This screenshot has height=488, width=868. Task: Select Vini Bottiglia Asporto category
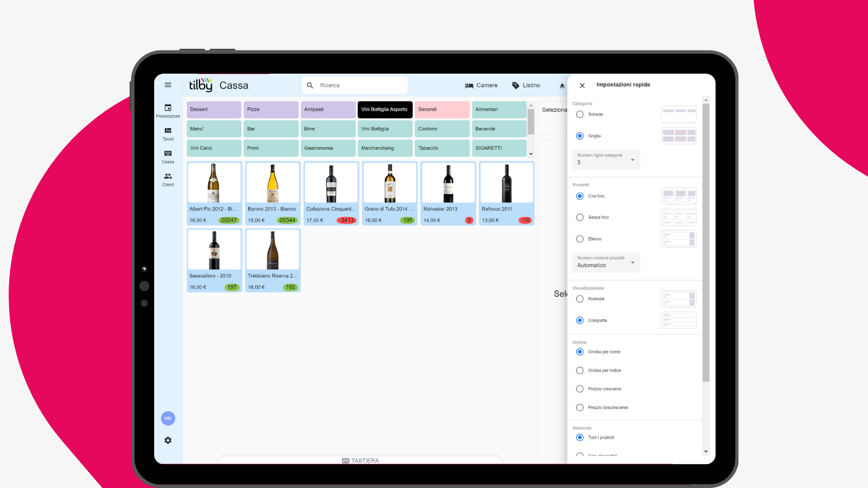click(385, 110)
